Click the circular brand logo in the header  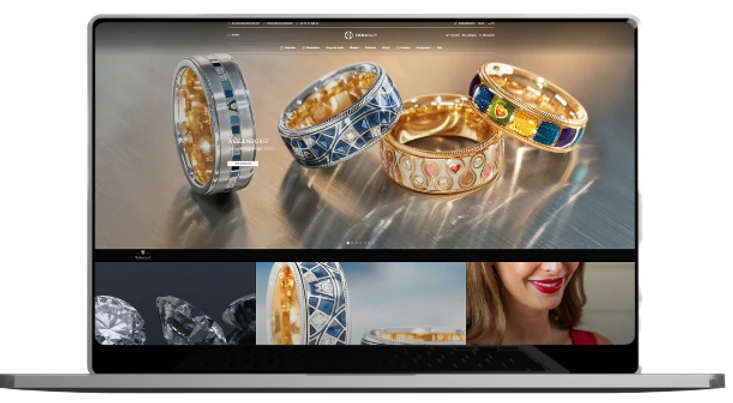coord(348,35)
